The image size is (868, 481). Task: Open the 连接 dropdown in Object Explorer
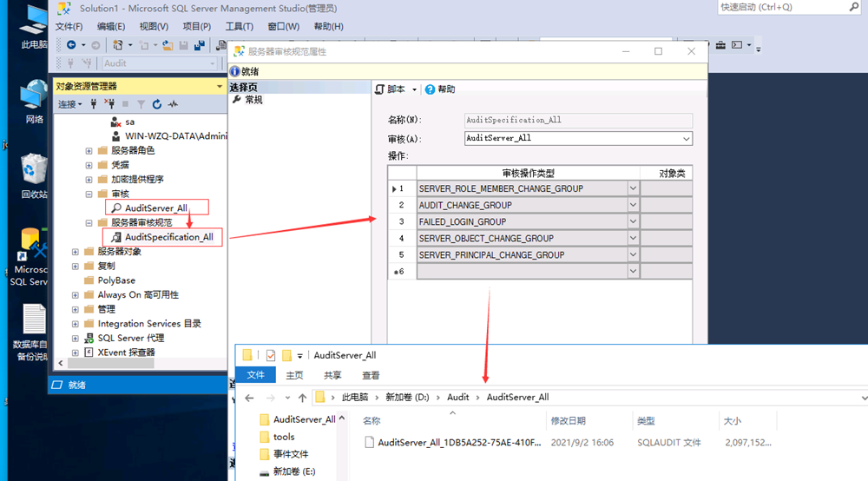(x=69, y=104)
